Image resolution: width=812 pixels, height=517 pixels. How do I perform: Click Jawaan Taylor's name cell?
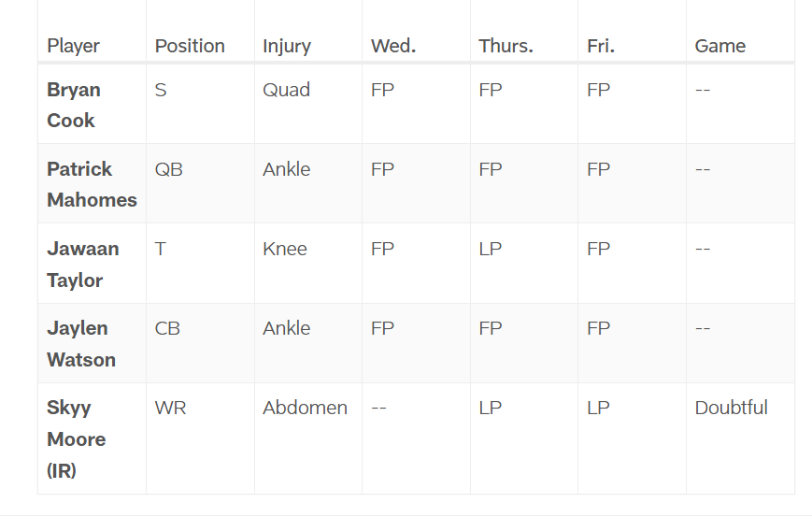(83, 264)
